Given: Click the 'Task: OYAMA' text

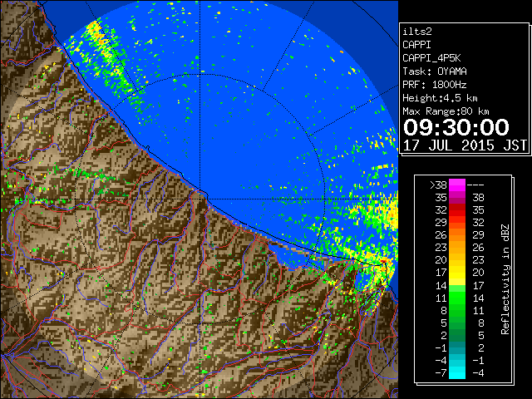Looking at the screenshot, I should [x=435, y=71].
